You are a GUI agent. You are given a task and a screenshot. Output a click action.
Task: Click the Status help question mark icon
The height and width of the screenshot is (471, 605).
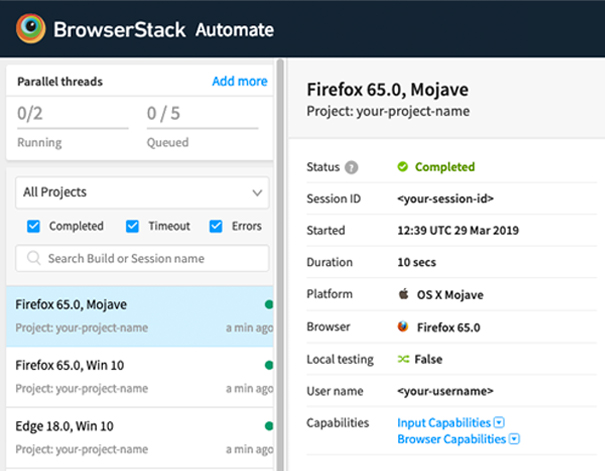(351, 167)
